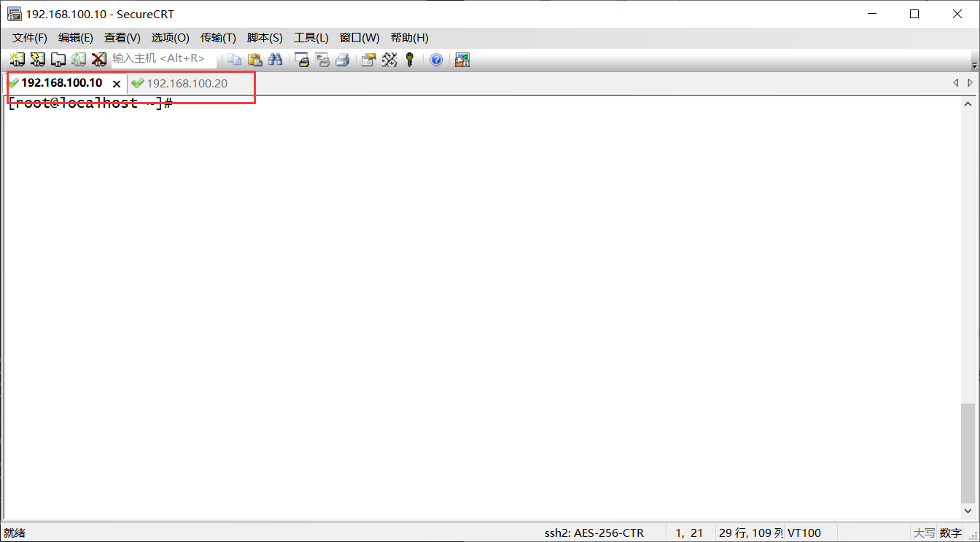Image resolution: width=980 pixels, height=542 pixels.
Task: Click the Connect in Tab icon
Action: [58, 60]
